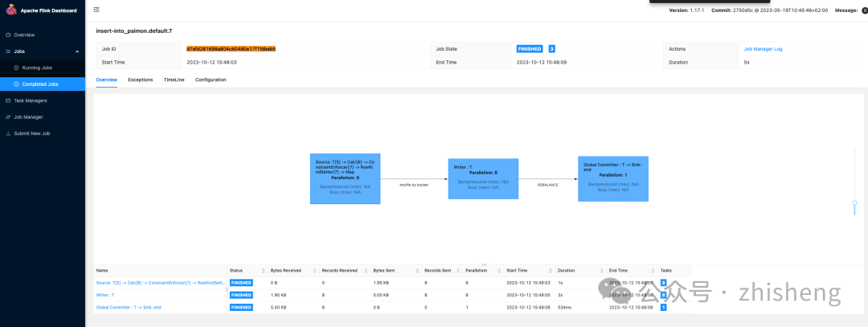Click FINISHED badge in Writer row
The width and height of the screenshot is (868, 327).
(x=241, y=295)
